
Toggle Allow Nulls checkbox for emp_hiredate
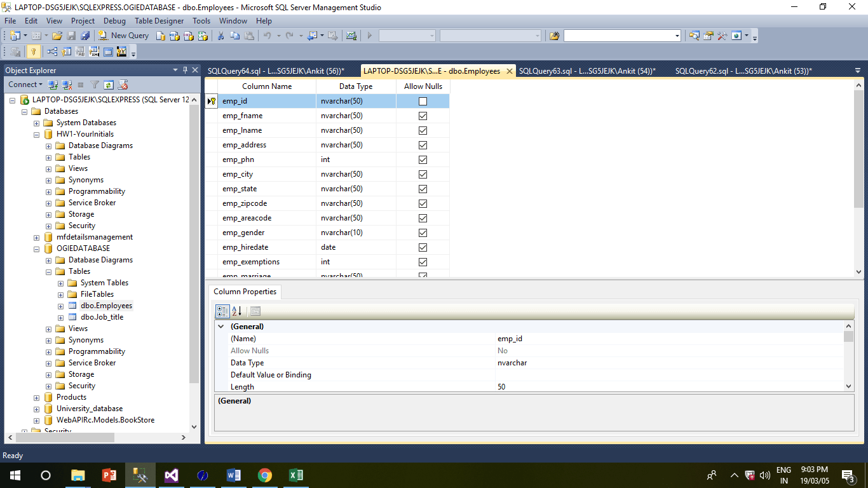423,247
